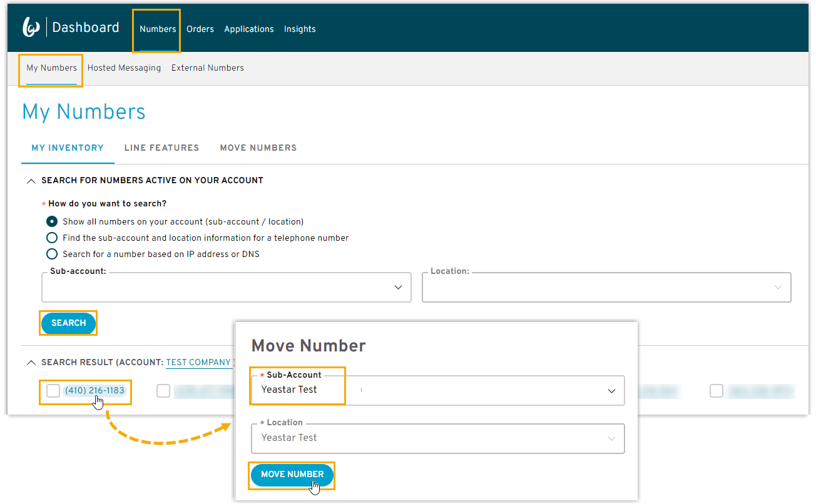Image resolution: width=816 pixels, height=504 pixels.
Task: Click the MOVE NUMBER button
Action: point(292,475)
